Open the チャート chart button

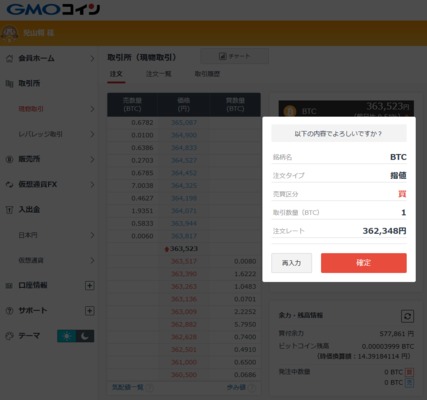tap(234, 56)
